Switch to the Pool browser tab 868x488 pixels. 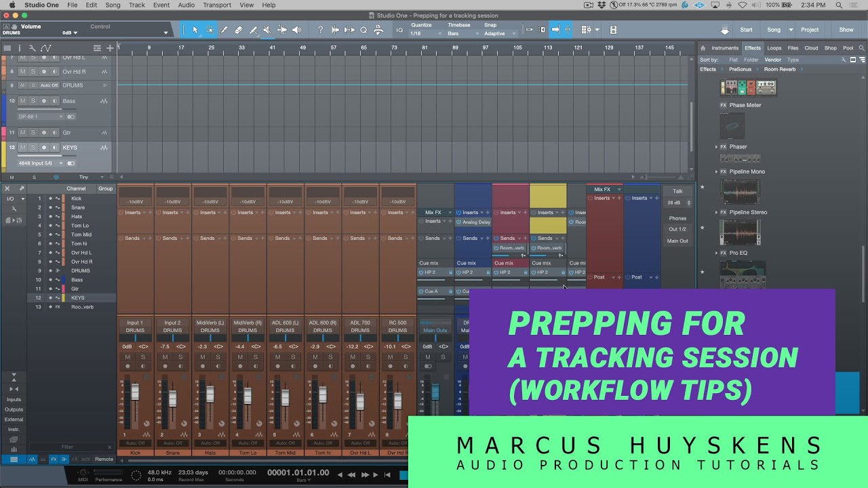click(848, 48)
